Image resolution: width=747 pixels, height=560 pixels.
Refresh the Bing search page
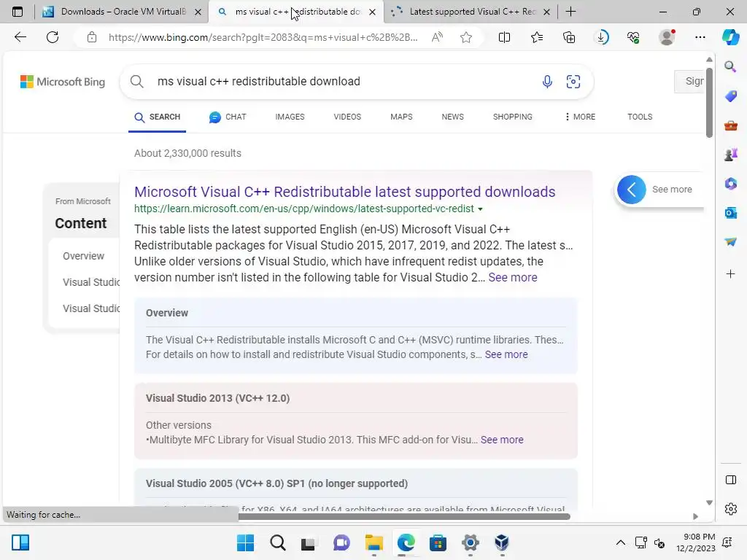53,37
